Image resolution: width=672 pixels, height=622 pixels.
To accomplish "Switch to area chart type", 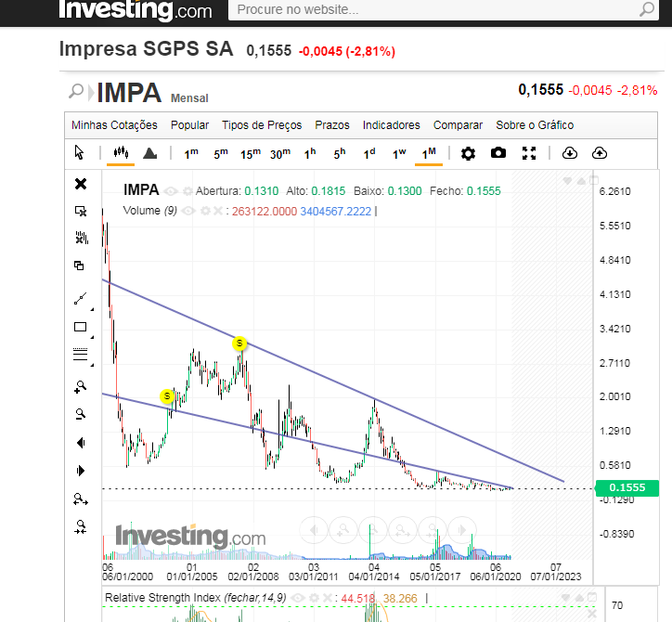I will tap(149, 153).
